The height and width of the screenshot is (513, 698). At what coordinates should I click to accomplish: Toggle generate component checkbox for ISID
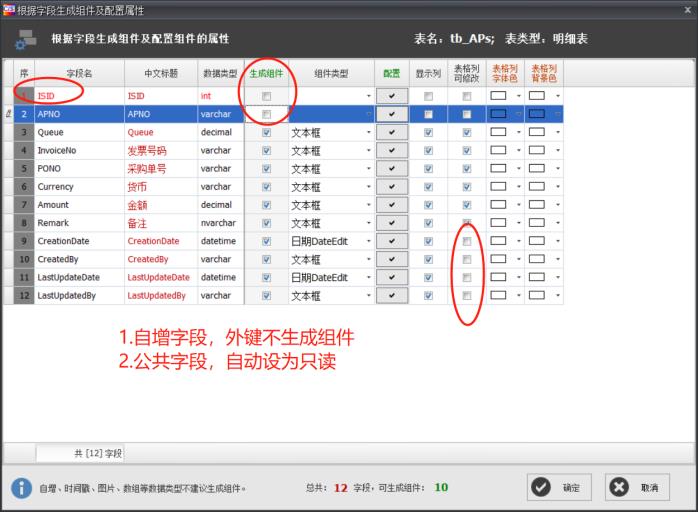(266, 96)
